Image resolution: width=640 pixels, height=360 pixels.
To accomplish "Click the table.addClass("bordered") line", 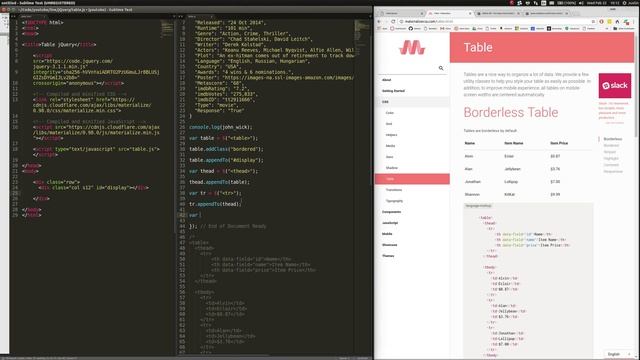I will [226, 149].
